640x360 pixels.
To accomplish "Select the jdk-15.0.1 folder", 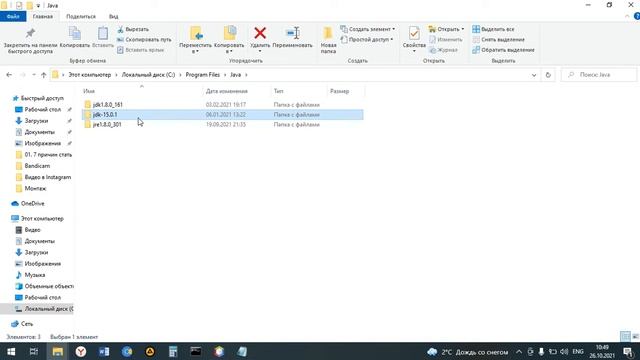I will [223, 115].
